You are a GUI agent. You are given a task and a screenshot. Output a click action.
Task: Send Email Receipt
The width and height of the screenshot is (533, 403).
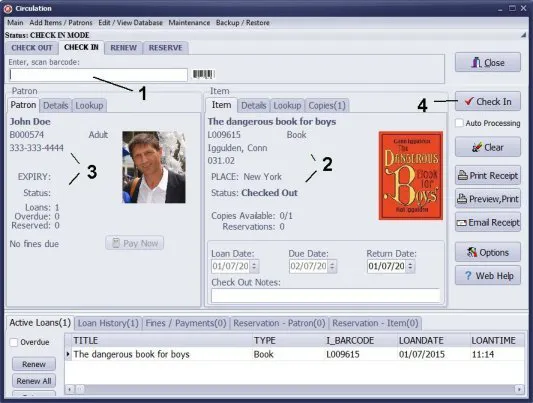[488, 222]
